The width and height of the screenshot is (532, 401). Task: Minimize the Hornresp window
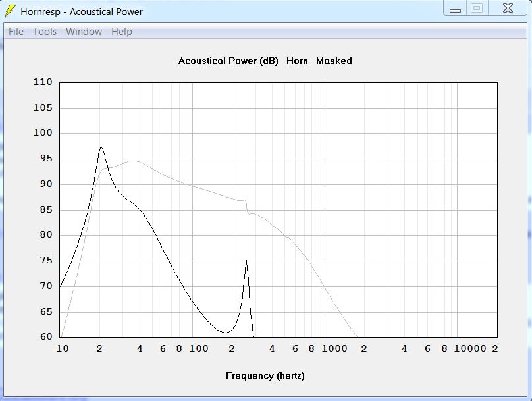point(455,8)
